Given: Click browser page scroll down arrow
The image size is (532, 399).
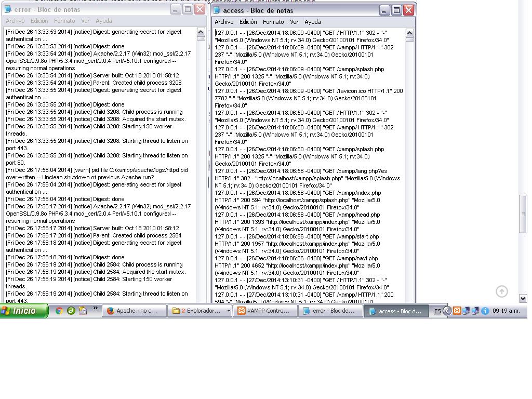Looking at the screenshot, I should click(x=523, y=299).
